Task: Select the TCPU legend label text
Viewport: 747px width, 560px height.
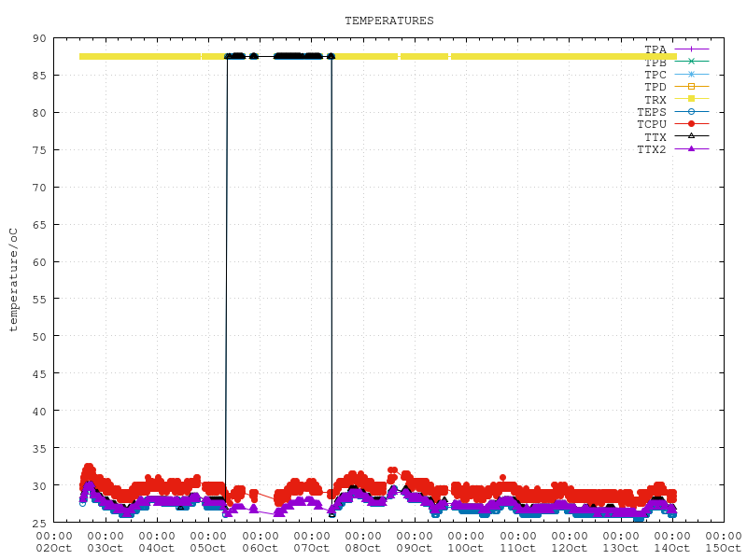Action: click(x=652, y=124)
